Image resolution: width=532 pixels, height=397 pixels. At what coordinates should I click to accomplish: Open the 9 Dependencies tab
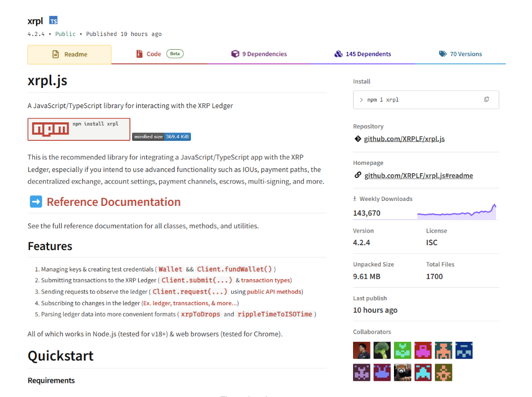click(259, 54)
